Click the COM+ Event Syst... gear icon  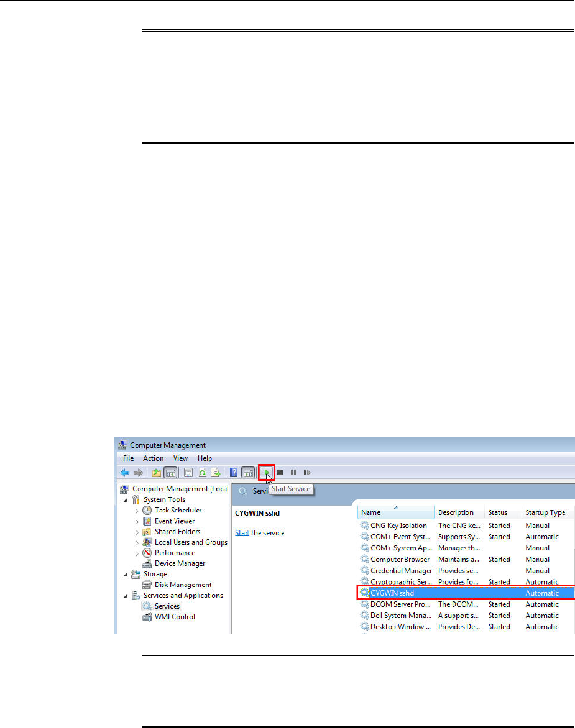pyautogui.click(x=365, y=537)
